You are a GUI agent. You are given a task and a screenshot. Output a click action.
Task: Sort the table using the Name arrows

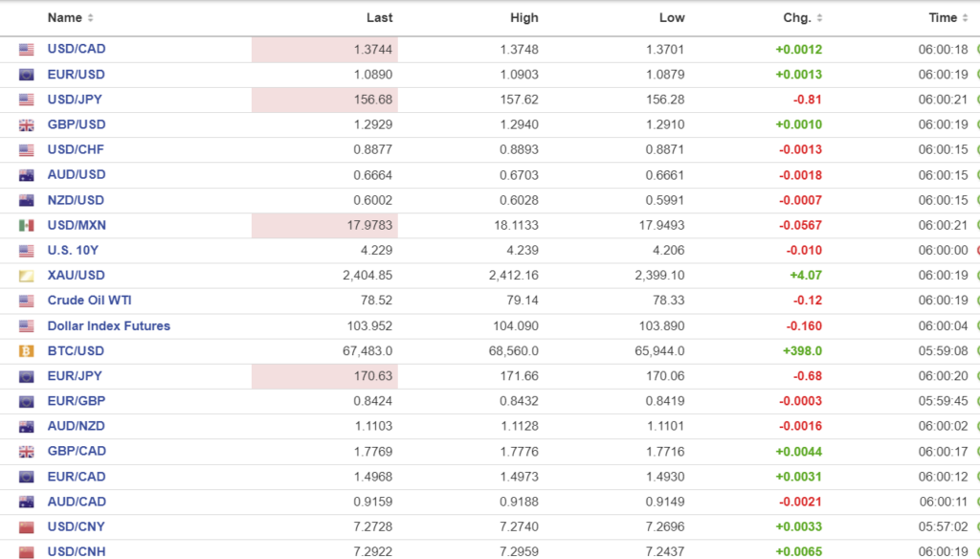pyautogui.click(x=90, y=18)
